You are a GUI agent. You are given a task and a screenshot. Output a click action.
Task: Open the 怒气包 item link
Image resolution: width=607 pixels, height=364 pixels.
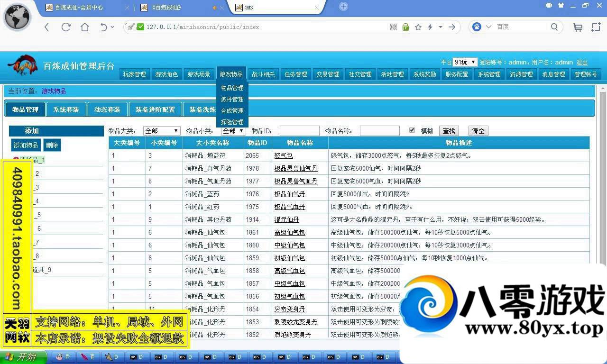284,155
